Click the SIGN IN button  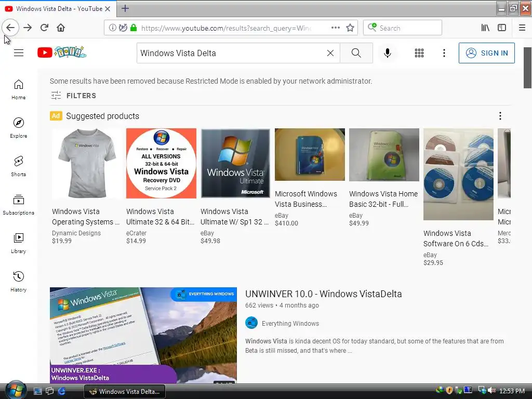click(486, 53)
